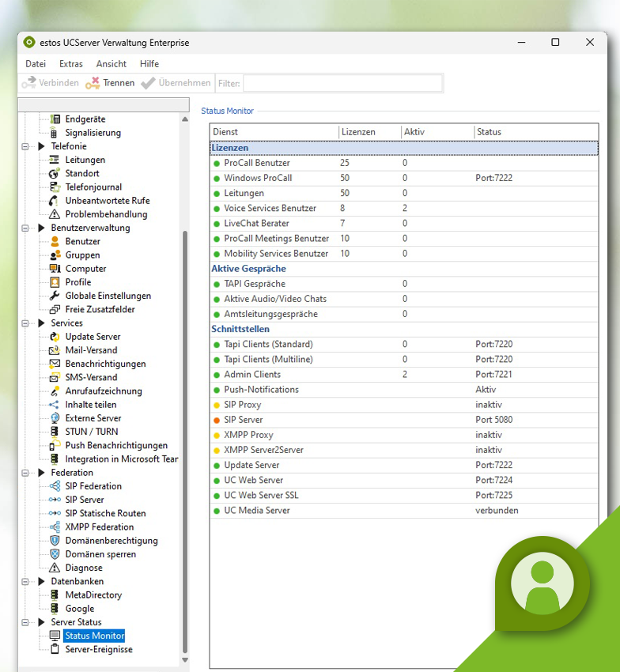The width and height of the screenshot is (620, 672).
Task: Open the Ansicht menu
Action: coord(112,64)
